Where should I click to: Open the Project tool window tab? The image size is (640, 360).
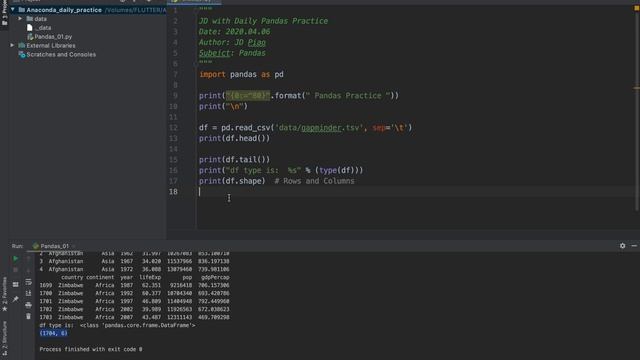tap(4, 14)
